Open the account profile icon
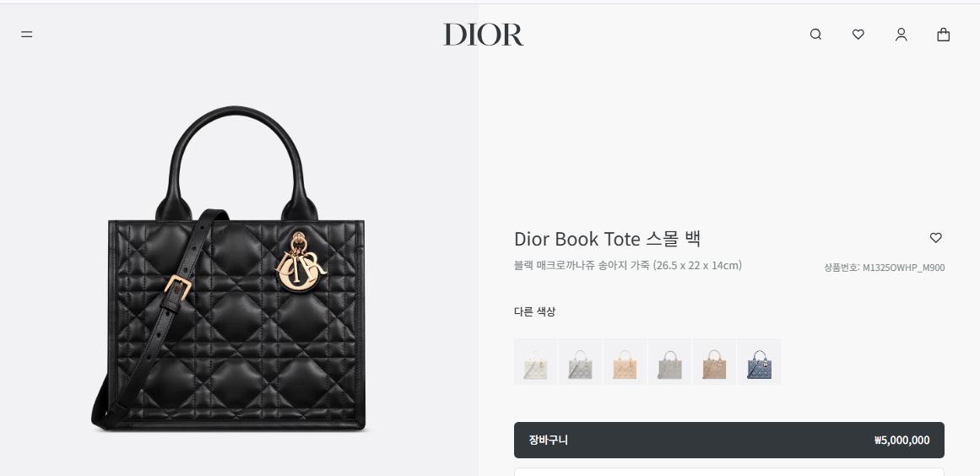The image size is (980, 476). coord(901,35)
